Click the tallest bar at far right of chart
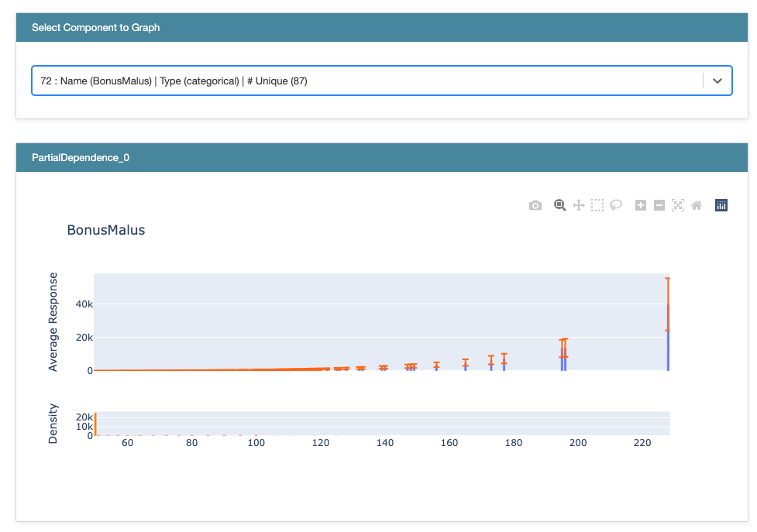Screen dimensions: 757x532 pyautogui.click(x=668, y=341)
